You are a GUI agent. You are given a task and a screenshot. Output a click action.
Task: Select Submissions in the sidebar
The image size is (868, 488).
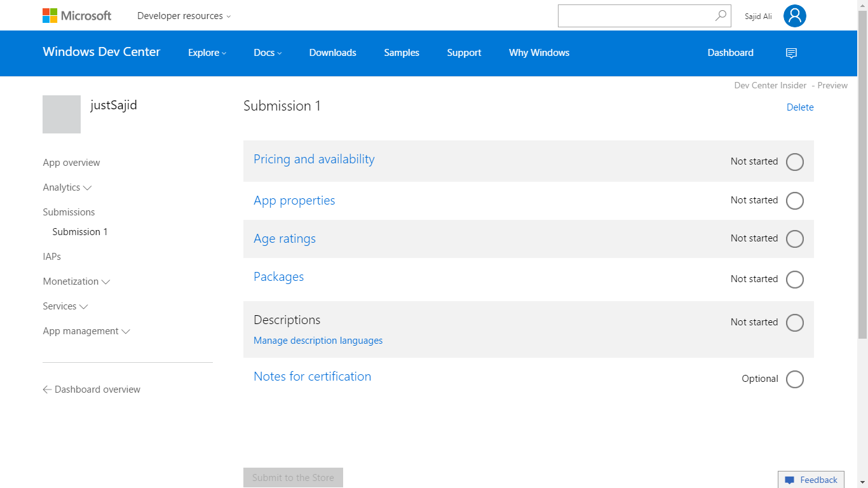click(x=69, y=212)
